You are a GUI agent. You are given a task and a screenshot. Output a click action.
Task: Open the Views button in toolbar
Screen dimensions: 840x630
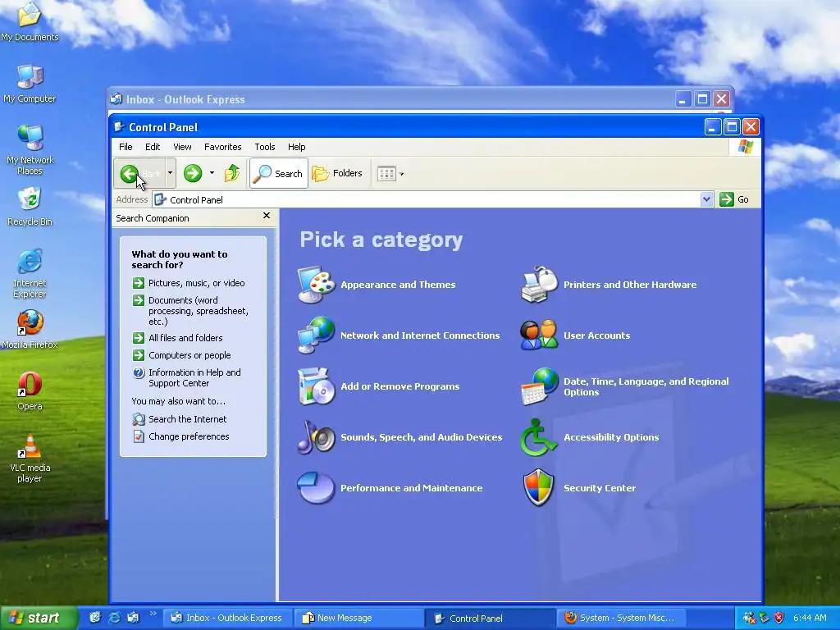(386, 174)
